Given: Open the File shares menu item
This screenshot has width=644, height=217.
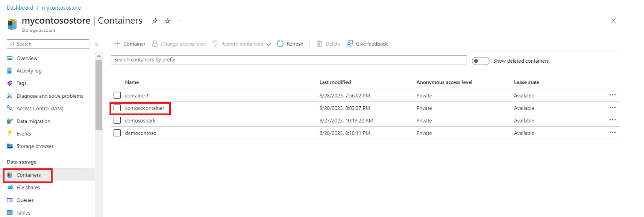Looking at the screenshot, I should 28,187.
